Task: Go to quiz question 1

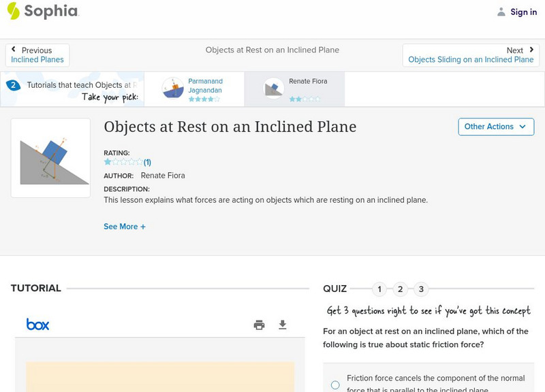Action: pyautogui.click(x=379, y=289)
